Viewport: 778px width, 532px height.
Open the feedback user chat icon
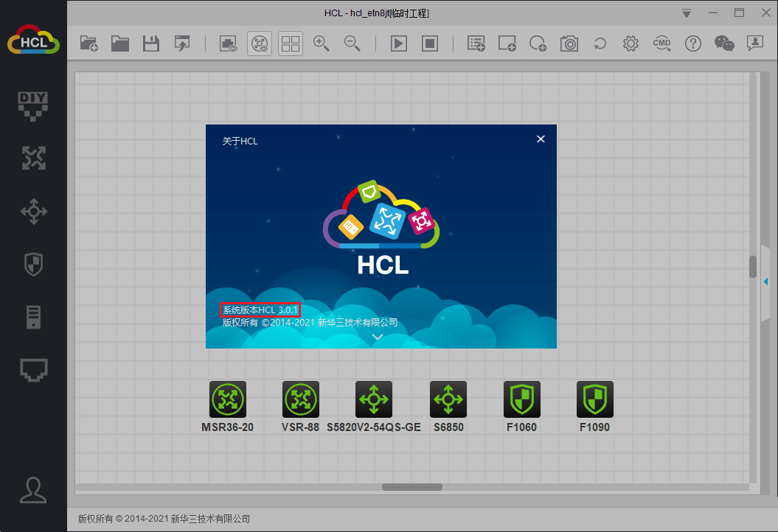coord(754,43)
